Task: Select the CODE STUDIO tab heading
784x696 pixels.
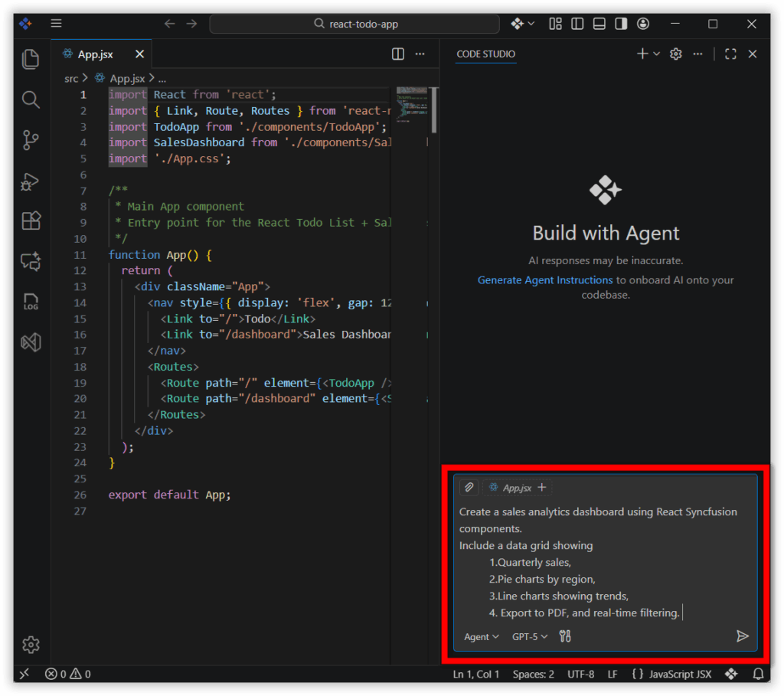Action: pyautogui.click(x=485, y=54)
